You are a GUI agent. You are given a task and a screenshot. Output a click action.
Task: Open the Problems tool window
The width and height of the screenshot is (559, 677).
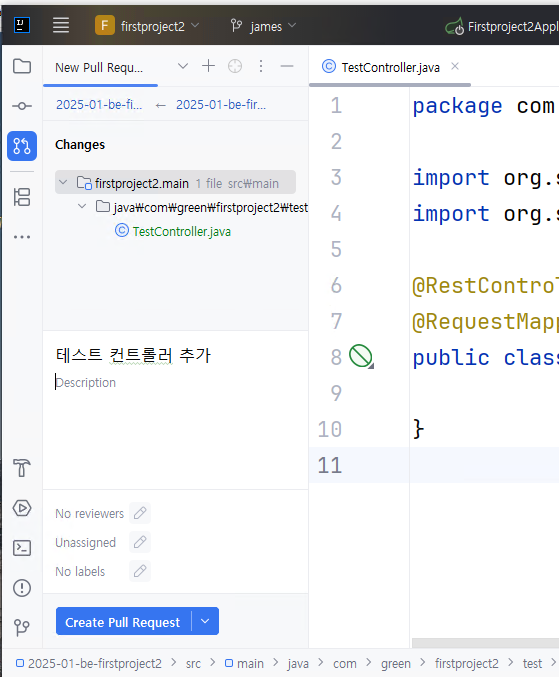(x=22, y=588)
